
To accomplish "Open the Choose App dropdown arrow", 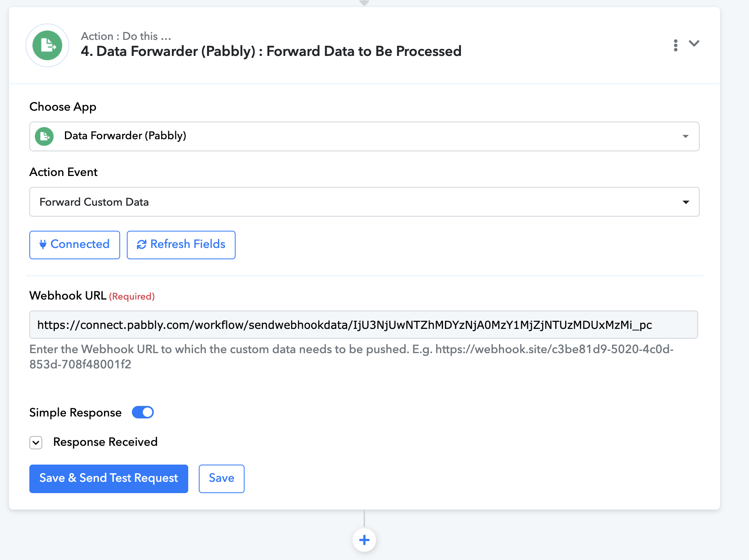I will tap(685, 136).
